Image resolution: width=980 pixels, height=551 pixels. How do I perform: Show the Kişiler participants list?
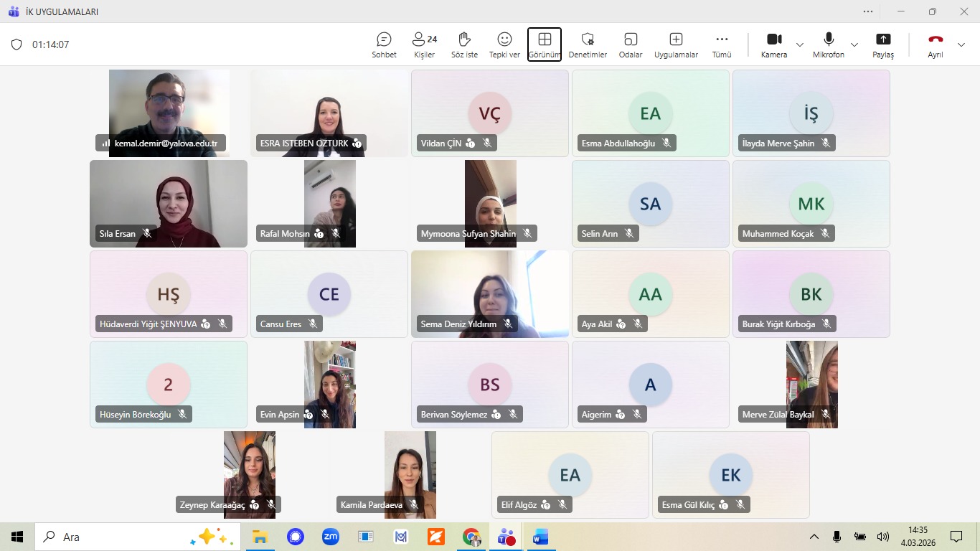[x=424, y=44]
